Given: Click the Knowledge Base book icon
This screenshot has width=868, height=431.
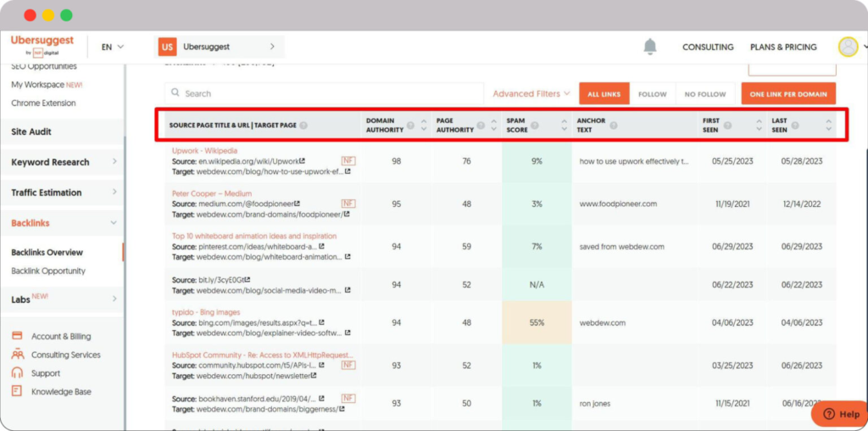Looking at the screenshot, I should 17,391.
